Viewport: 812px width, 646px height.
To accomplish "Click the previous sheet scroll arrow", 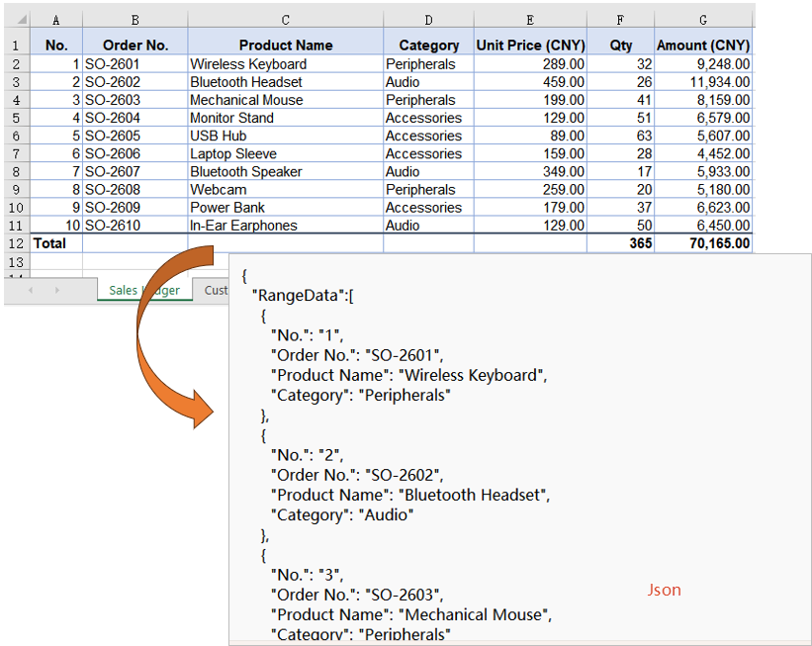I will click(x=31, y=290).
